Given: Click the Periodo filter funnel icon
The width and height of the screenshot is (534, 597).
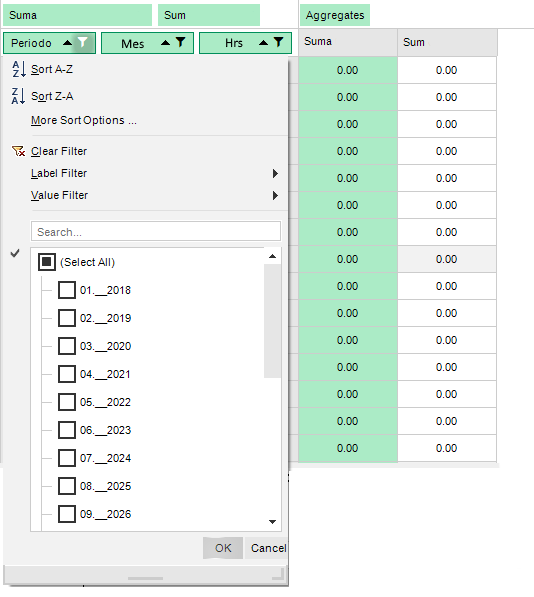Looking at the screenshot, I should (x=83, y=43).
